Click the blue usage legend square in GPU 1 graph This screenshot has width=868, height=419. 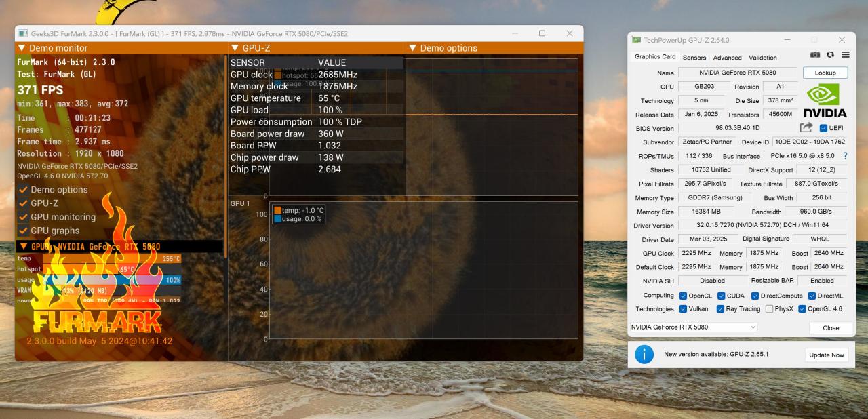point(277,219)
